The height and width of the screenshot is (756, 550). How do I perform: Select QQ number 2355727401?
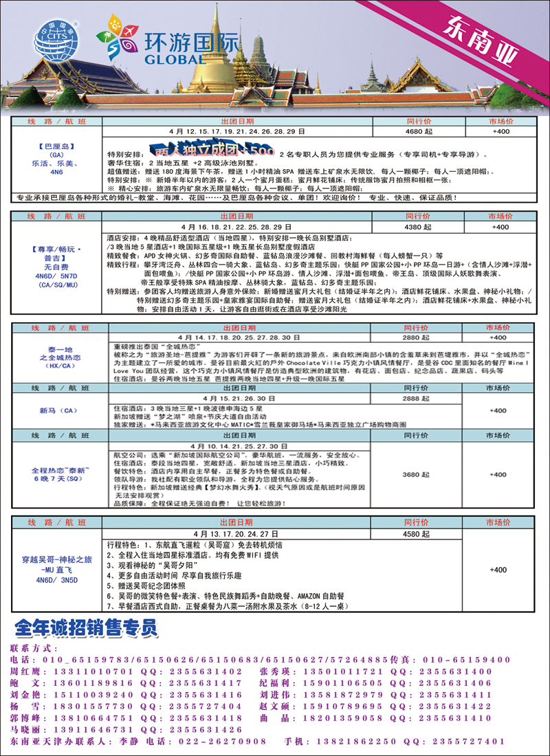click(469, 741)
